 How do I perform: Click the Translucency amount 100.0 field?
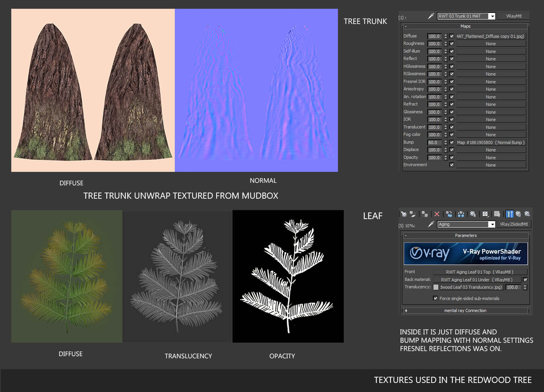[x=513, y=287]
